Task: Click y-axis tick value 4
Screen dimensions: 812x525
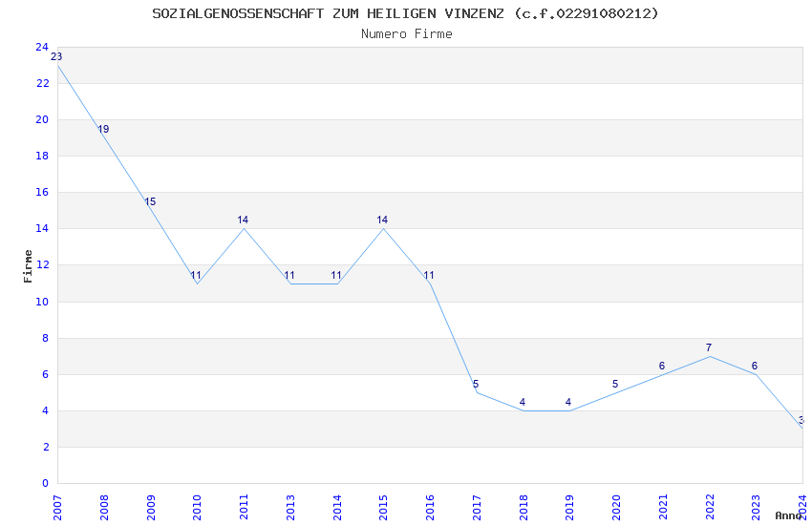Action: 45,410
